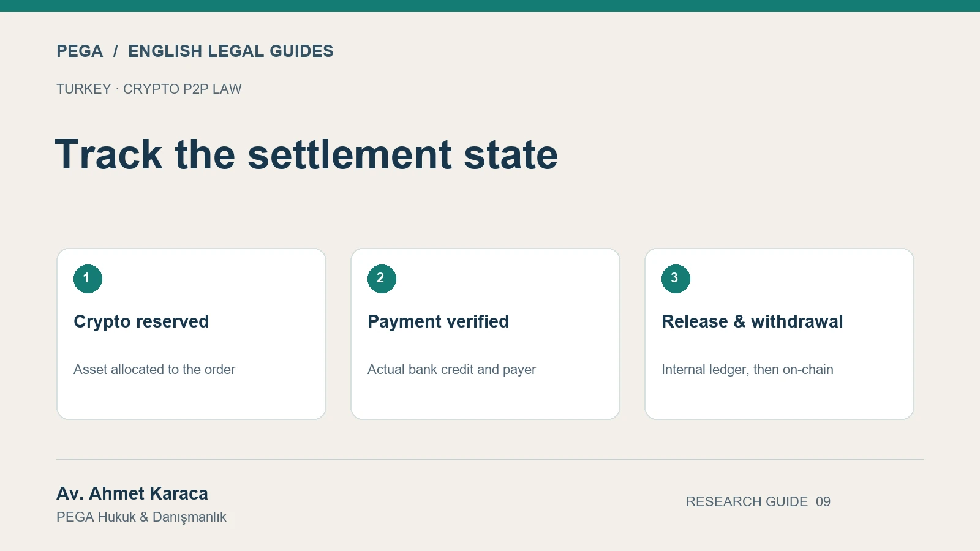
Task: Select the Release & withdrawal card title
Action: pyautogui.click(x=752, y=321)
